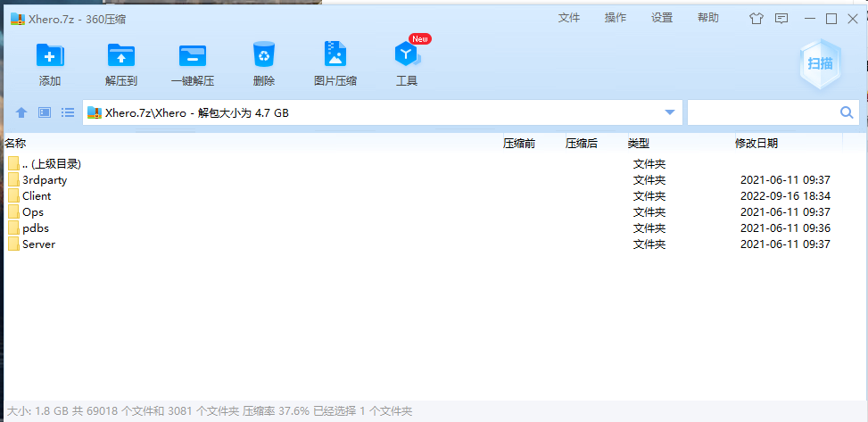Viewport: 868px width, 422px height.
Task: Expand the address path dropdown arrow
Action: click(x=670, y=112)
